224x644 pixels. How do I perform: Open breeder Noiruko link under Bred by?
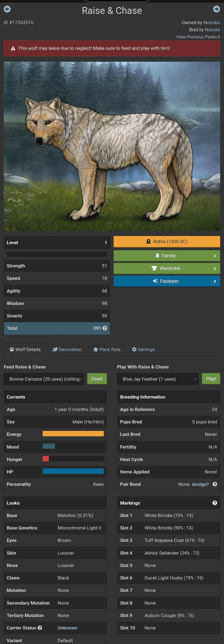[x=212, y=30]
